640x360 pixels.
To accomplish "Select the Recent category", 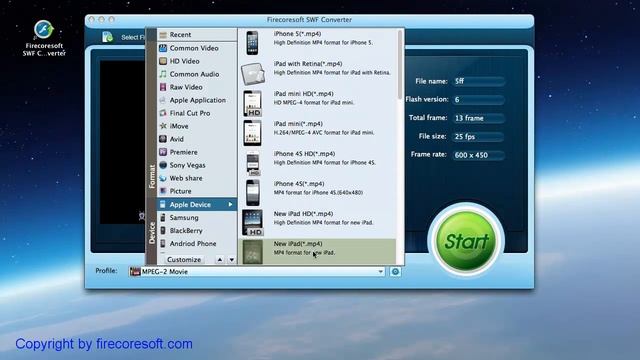I will [x=197, y=35].
